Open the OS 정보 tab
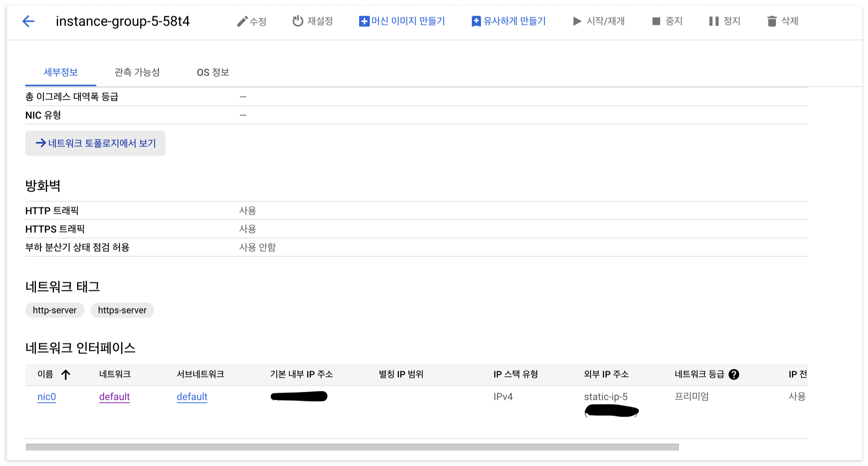The image size is (868, 466). tap(213, 72)
